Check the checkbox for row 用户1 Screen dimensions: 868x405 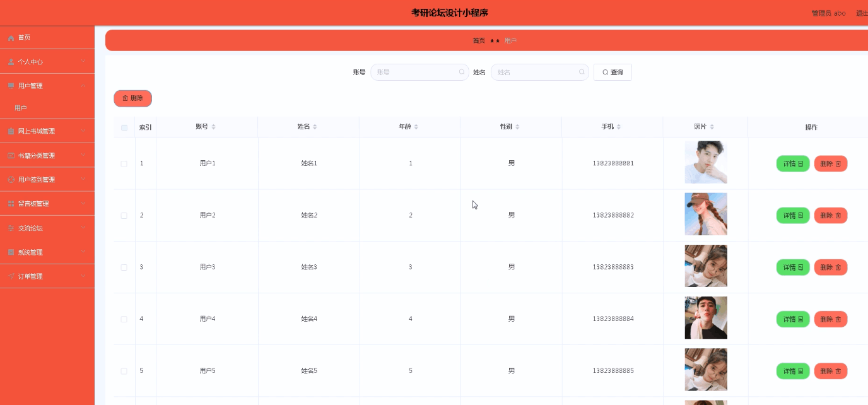pos(124,163)
